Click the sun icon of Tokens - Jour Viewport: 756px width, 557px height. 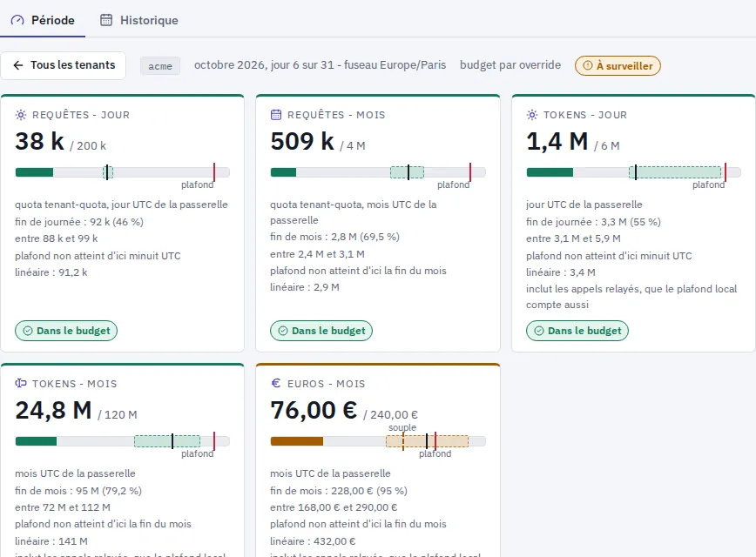532,115
